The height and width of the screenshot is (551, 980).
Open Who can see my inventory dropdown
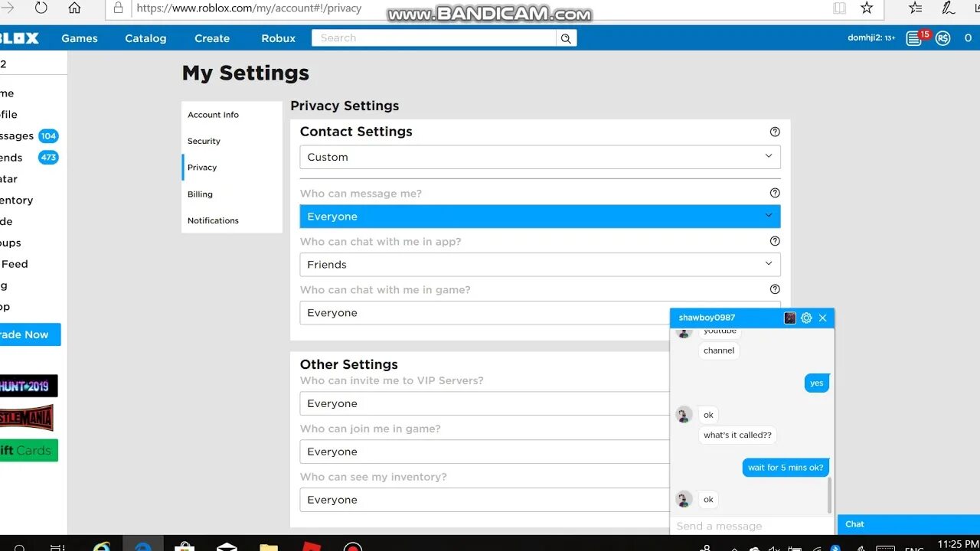pyautogui.click(x=485, y=500)
